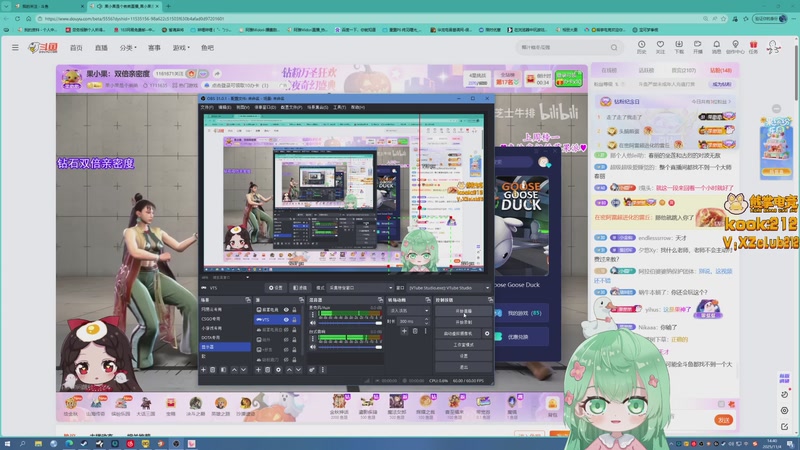This screenshot has width=800, height=450.
Task: Pop out the Scenes dock icon
Action: 248,300
